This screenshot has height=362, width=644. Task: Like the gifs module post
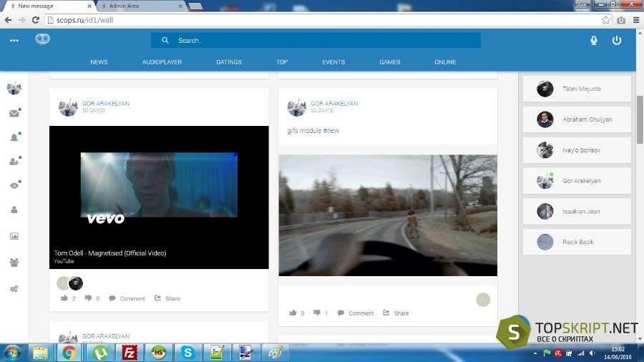[293, 313]
